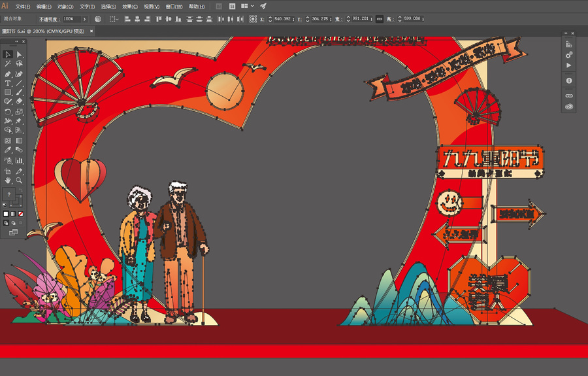
Task: Select the Eyedropper tool
Action: point(7,150)
